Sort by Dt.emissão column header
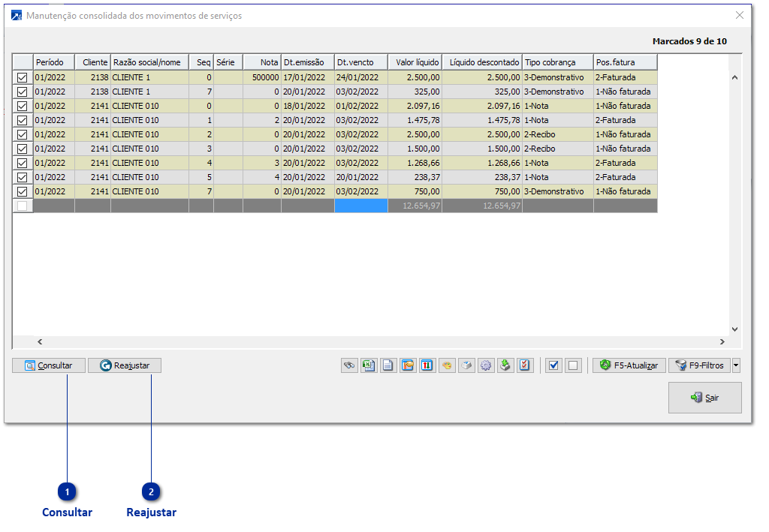Screen dimensions: 769x532 tap(308, 62)
